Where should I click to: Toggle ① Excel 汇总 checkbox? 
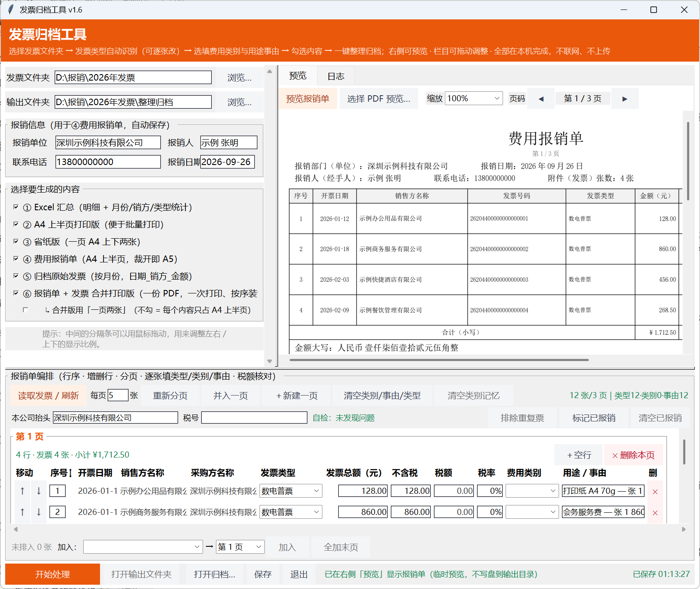tap(16, 207)
